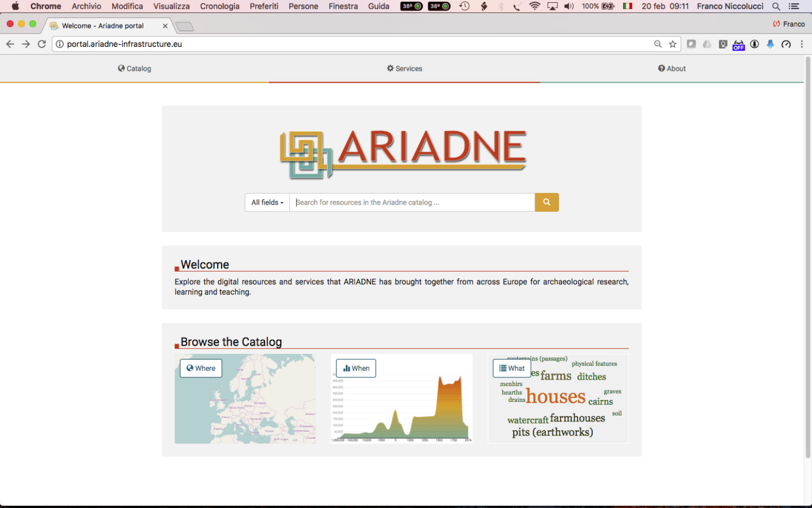
Task: Open the Catalog tab
Action: [134, 69]
